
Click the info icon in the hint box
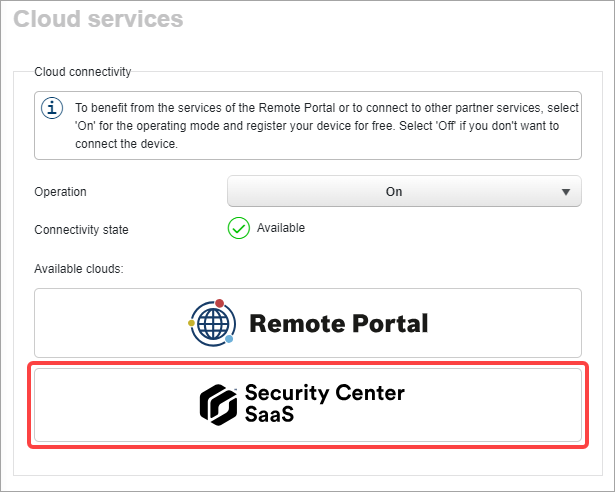pos(52,108)
